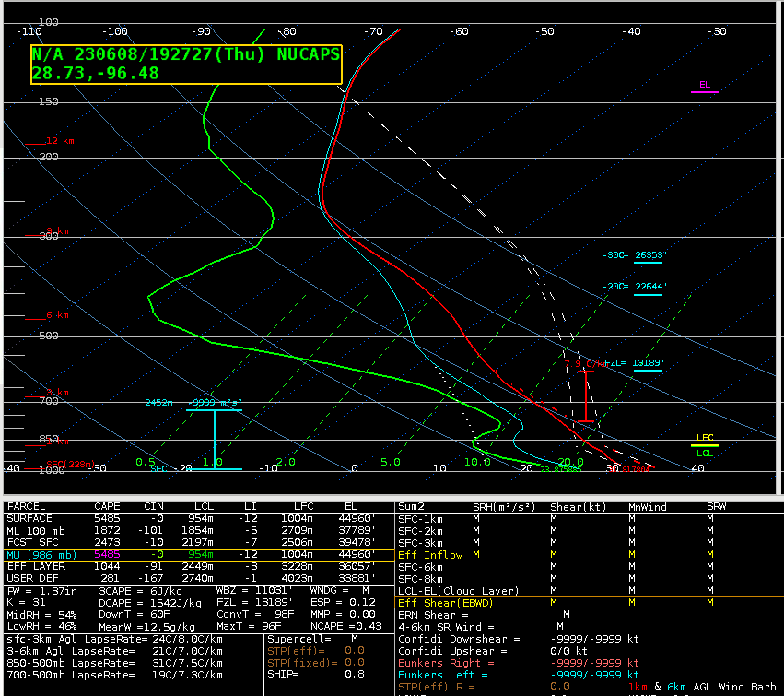Click the Sum2 panel header
Image resolution: width=784 pixels, height=696 pixels.
click(x=411, y=506)
